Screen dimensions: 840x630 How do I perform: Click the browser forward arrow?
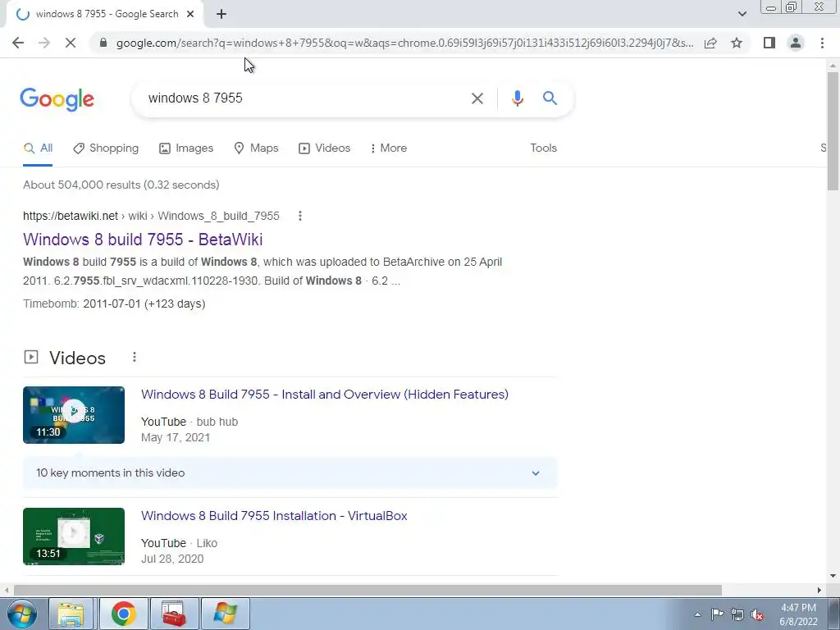pyautogui.click(x=44, y=43)
